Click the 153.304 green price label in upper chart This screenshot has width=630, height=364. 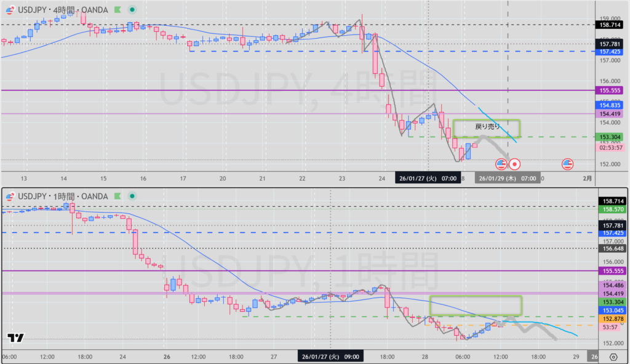tap(609, 136)
